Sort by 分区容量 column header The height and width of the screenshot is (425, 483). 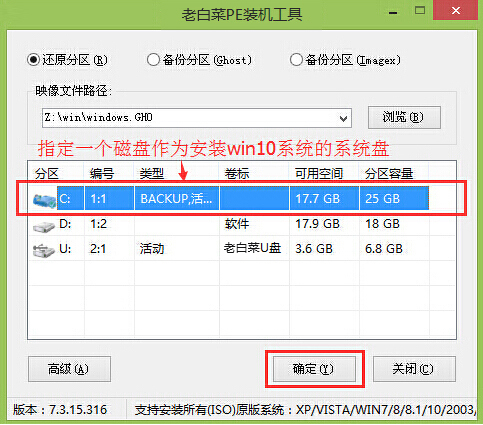(394, 173)
